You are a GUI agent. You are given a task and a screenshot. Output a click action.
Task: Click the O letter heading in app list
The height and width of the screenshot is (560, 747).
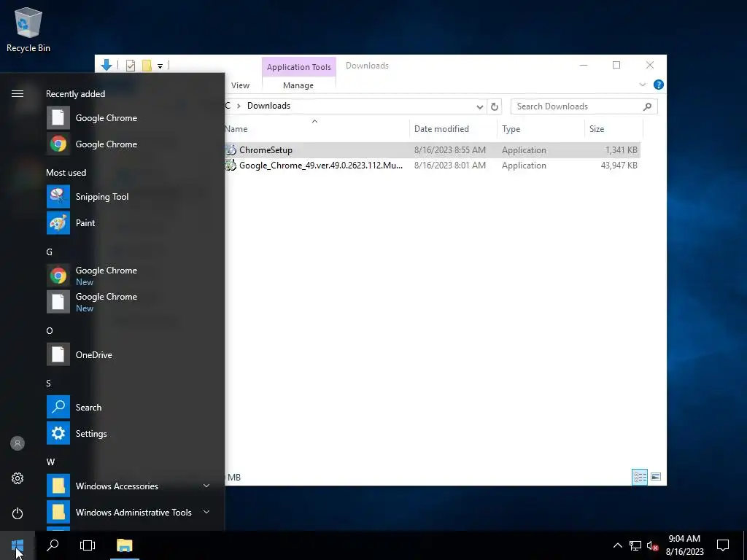50,330
